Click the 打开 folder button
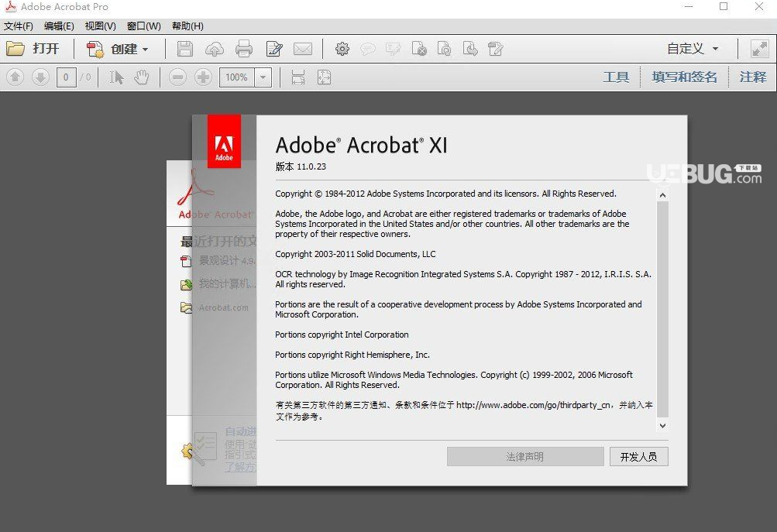Screen dimensions: 777x532 [x=33, y=49]
